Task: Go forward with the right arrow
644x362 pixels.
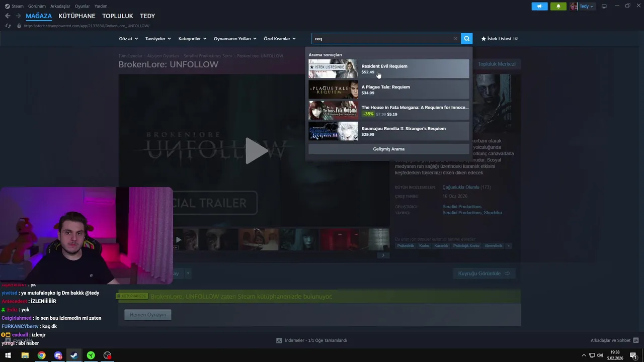Action: tap(18, 16)
